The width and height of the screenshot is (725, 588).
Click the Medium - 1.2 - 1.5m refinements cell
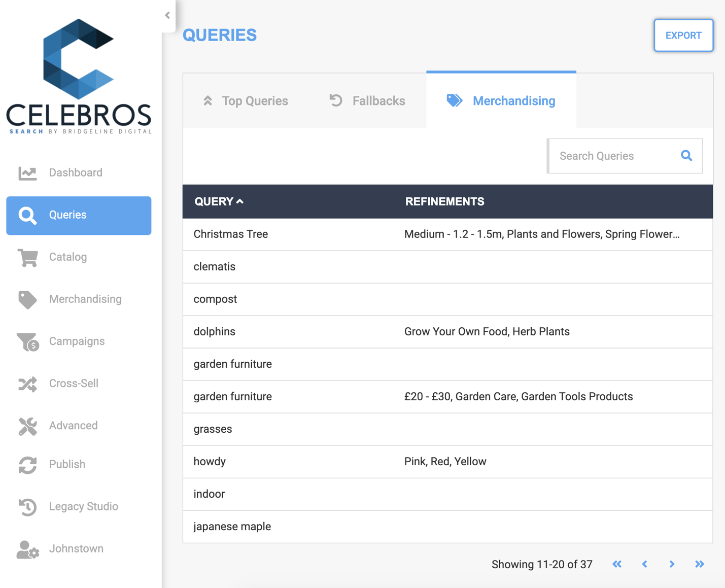pos(542,234)
